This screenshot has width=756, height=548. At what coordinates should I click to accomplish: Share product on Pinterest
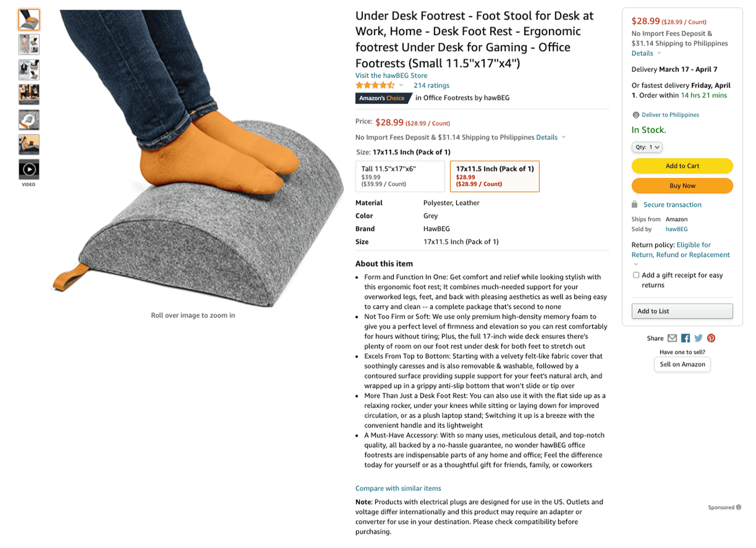(711, 338)
